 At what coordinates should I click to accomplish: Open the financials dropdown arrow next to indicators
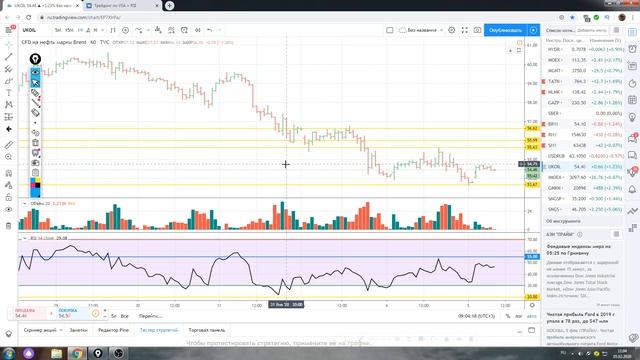pyautogui.click(x=148, y=30)
